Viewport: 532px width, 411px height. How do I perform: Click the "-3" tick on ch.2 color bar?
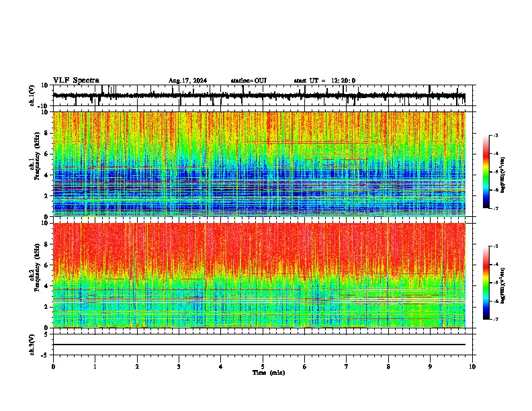click(x=495, y=246)
